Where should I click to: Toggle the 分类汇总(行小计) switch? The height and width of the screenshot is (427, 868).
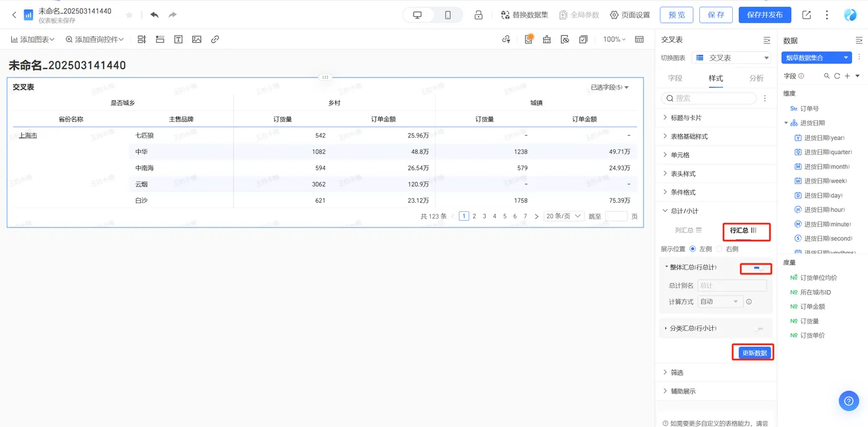coord(759,328)
